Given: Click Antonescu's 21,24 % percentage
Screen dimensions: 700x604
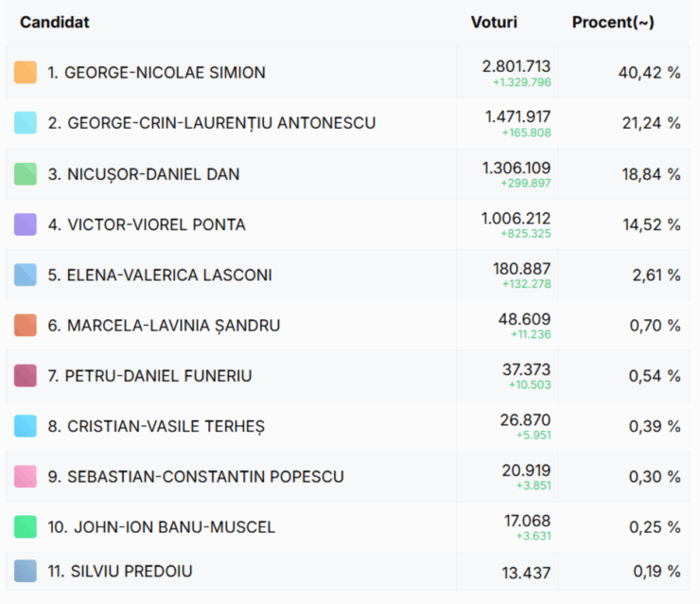Looking at the screenshot, I should click(652, 123).
